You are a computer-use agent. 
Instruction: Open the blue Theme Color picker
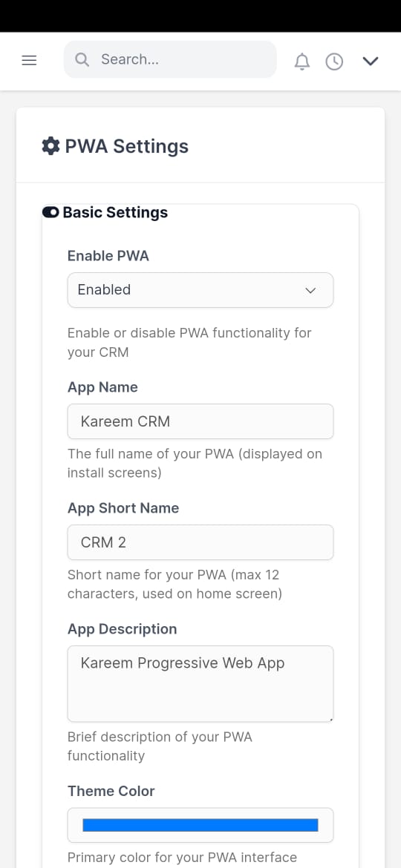[200, 825]
